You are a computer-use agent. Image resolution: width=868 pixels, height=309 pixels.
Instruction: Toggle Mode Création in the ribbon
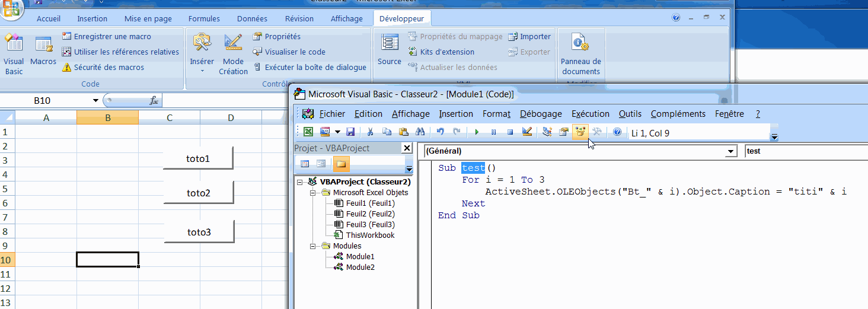[233, 54]
